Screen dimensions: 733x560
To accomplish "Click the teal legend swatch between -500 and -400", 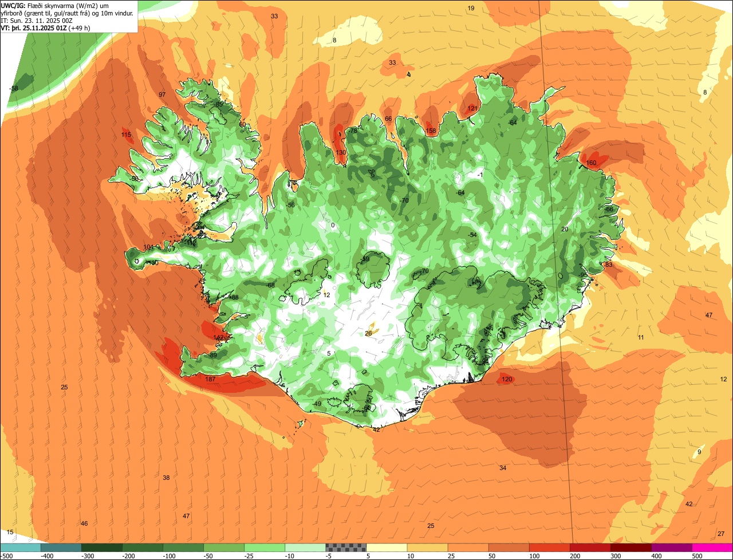I will [20, 547].
